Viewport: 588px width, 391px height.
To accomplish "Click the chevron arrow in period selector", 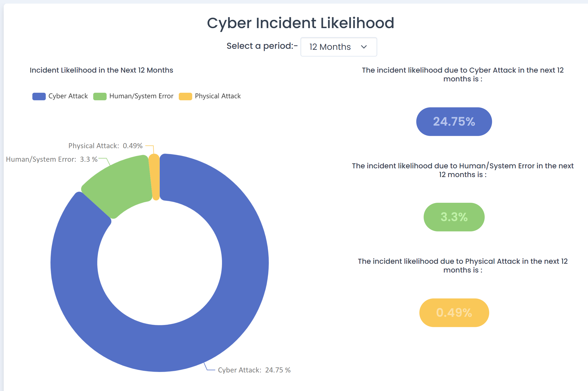I will point(364,47).
